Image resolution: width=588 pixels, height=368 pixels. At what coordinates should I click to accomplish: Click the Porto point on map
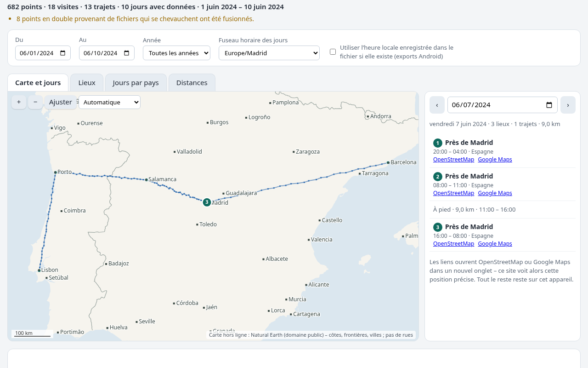55,172
